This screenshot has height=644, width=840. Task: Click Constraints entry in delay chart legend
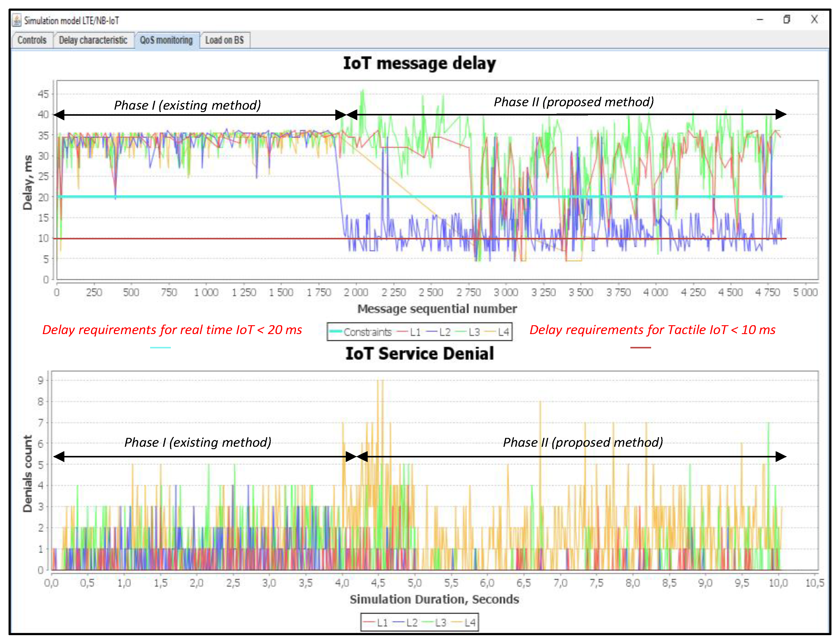tap(367, 332)
